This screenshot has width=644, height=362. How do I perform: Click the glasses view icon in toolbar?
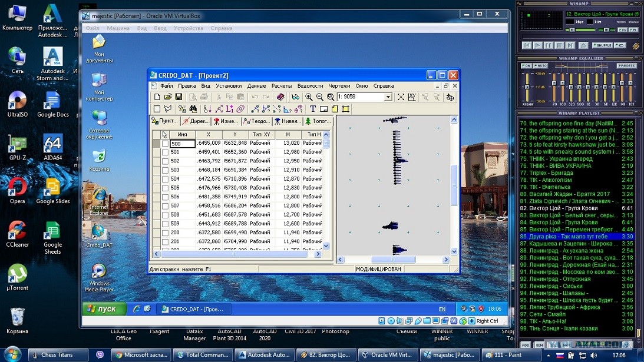295,97
